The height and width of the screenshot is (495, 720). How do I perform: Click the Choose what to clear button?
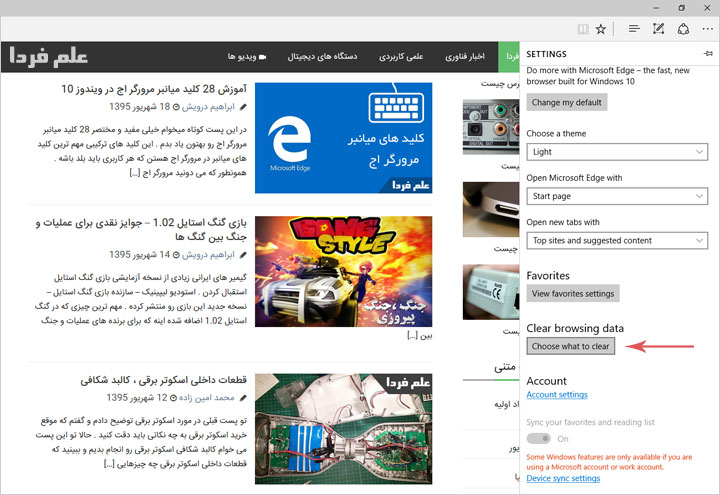(x=571, y=346)
